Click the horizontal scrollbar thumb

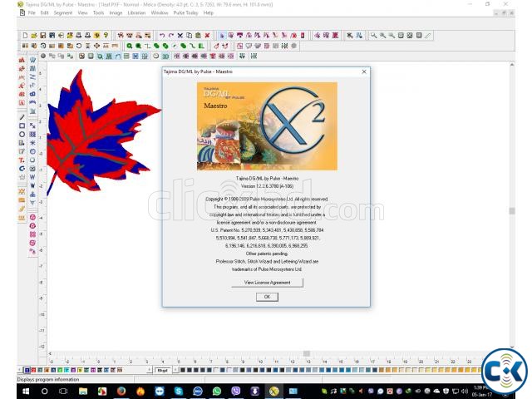tap(307, 353)
